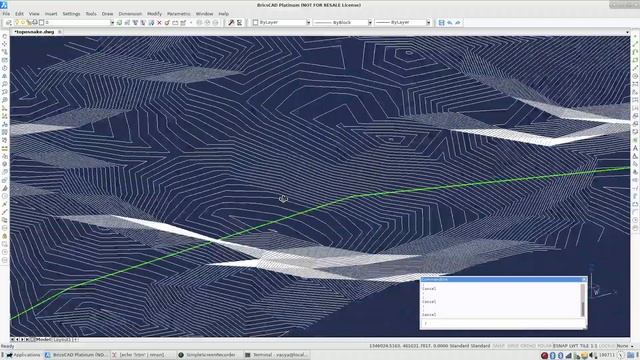This screenshot has width=640, height=360.
Task: Toggle SNAP in the status bar
Action: (498, 346)
